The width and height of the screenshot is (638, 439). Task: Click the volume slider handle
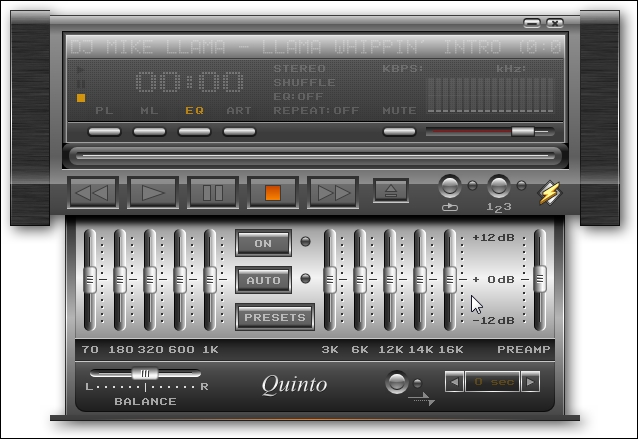(522, 131)
